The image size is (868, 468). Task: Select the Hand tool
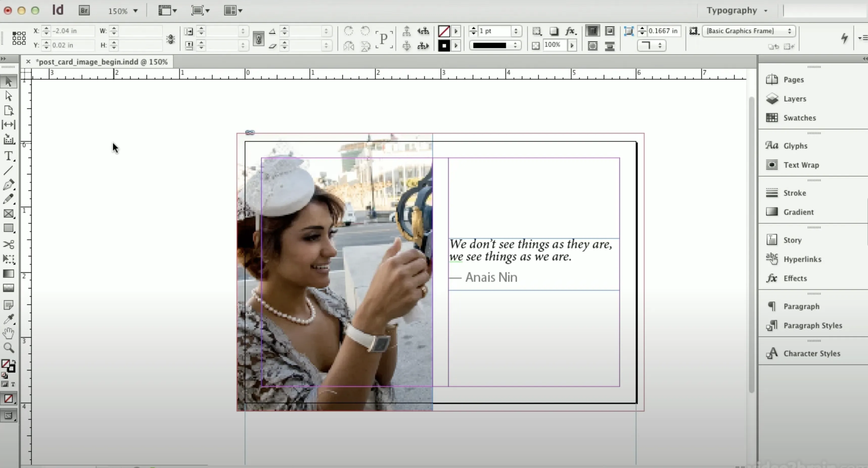click(8, 333)
